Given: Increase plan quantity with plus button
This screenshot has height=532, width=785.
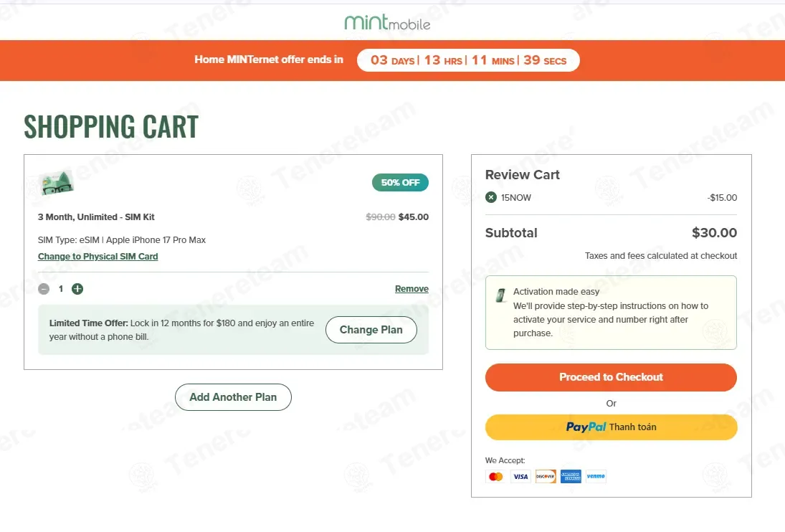Looking at the screenshot, I should pos(77,289).
